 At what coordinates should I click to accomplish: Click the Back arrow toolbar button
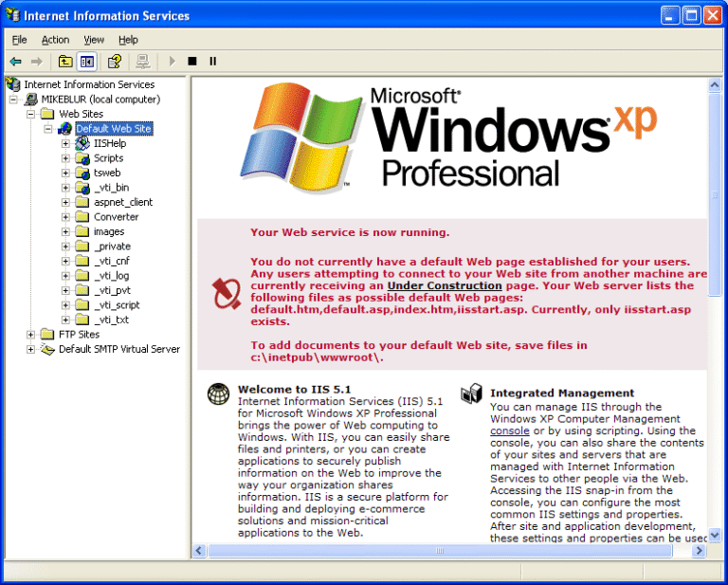click(16, 62)
